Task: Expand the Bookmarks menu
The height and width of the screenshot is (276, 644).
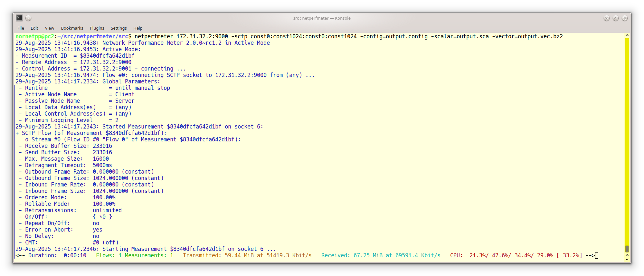Action: coord(72,28)
